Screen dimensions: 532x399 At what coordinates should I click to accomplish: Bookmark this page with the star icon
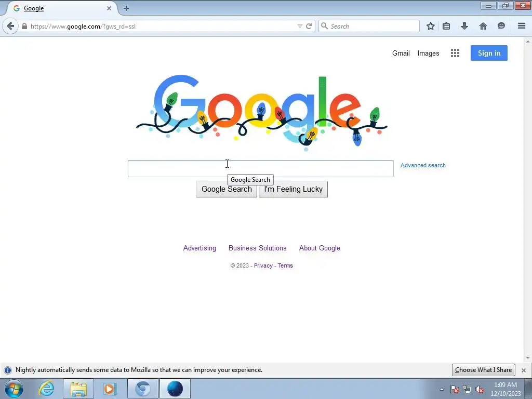pyautogui.click(x=431, y=26)
